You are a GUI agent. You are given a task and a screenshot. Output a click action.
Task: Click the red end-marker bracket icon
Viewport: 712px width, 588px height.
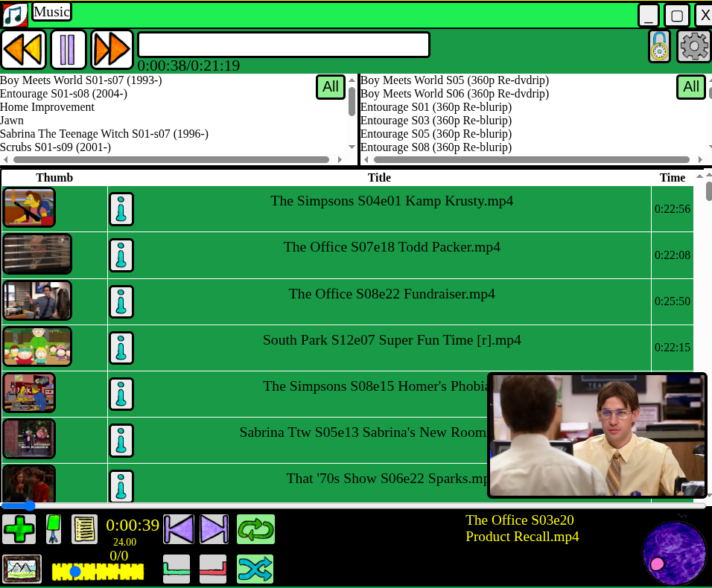213,569
